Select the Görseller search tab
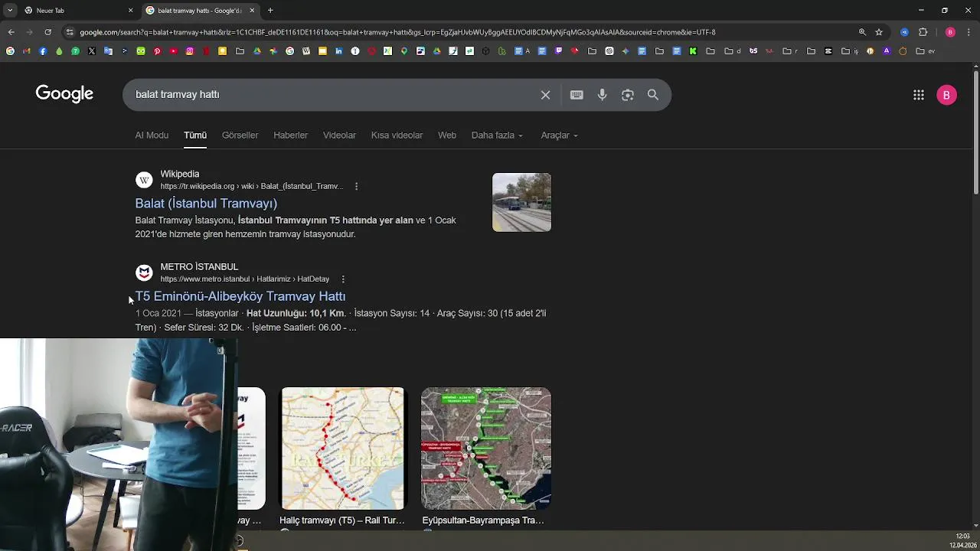Viewport: 980px width, 551px height. (240, 135)
